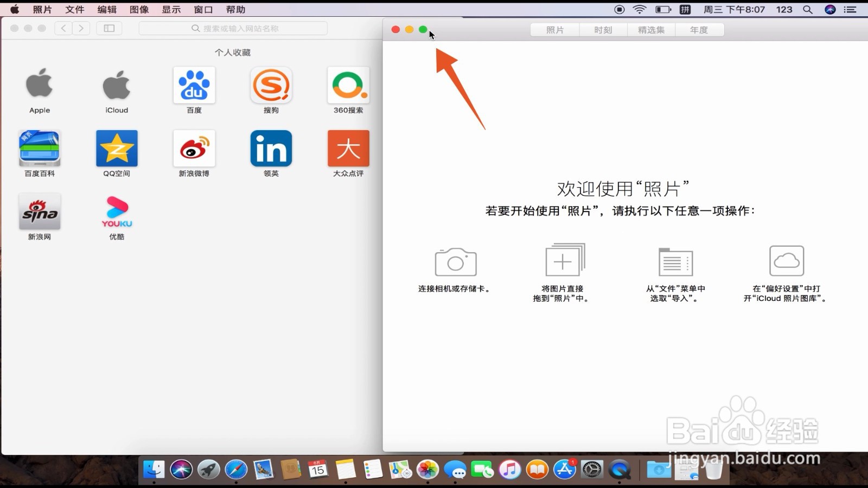Open the 帮助 menu
Viewport: 868px width, 488px height.
(x=236, y=9)
